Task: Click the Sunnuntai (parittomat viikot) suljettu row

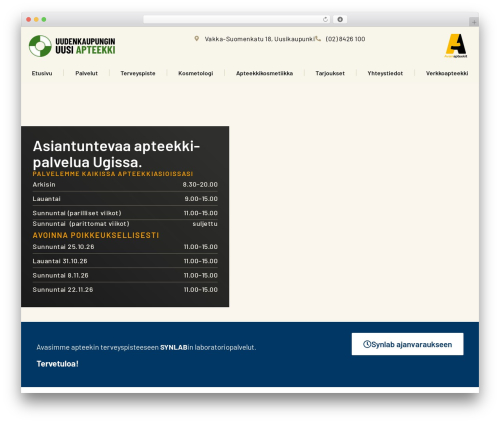Action: tap(125, 224)
